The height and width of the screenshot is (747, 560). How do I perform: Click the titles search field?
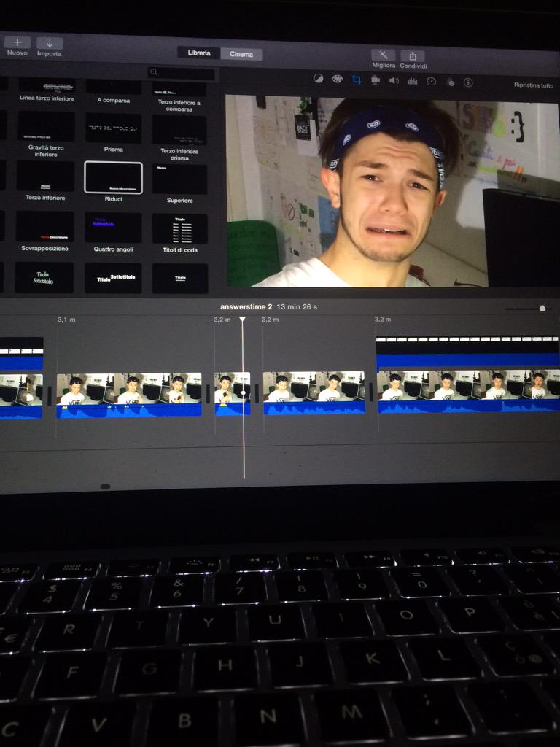coord(181,73)
